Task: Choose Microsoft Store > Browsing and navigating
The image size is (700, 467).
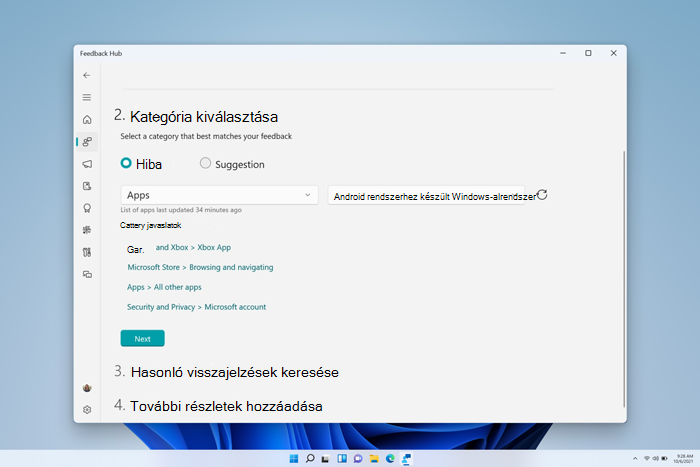Action: point(200,267)
